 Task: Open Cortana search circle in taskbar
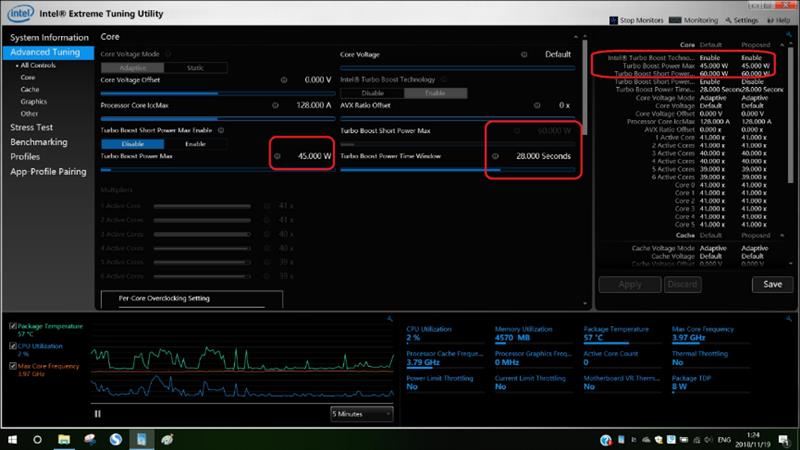point(37,439)
